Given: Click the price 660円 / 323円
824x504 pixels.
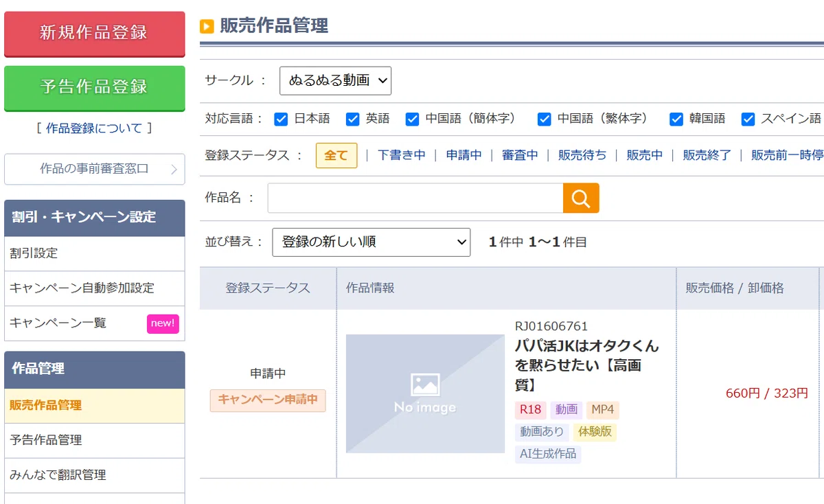Looking at the screenshot, I should tap(767, 393).
